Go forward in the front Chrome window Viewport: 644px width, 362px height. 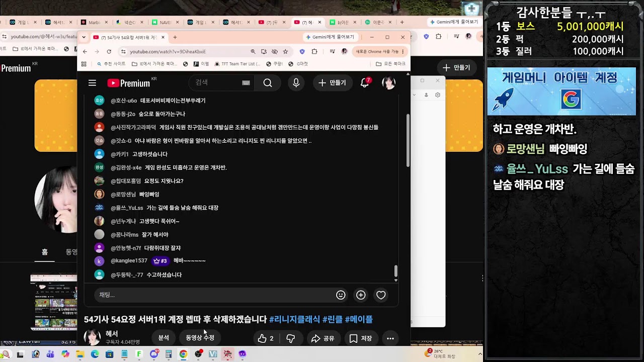[97, 51]
